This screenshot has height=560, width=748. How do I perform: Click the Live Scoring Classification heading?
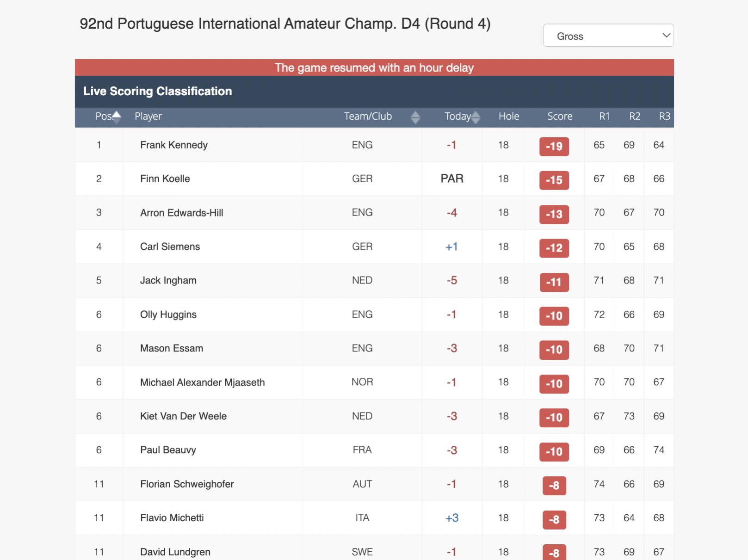click(x=157, y=92)
